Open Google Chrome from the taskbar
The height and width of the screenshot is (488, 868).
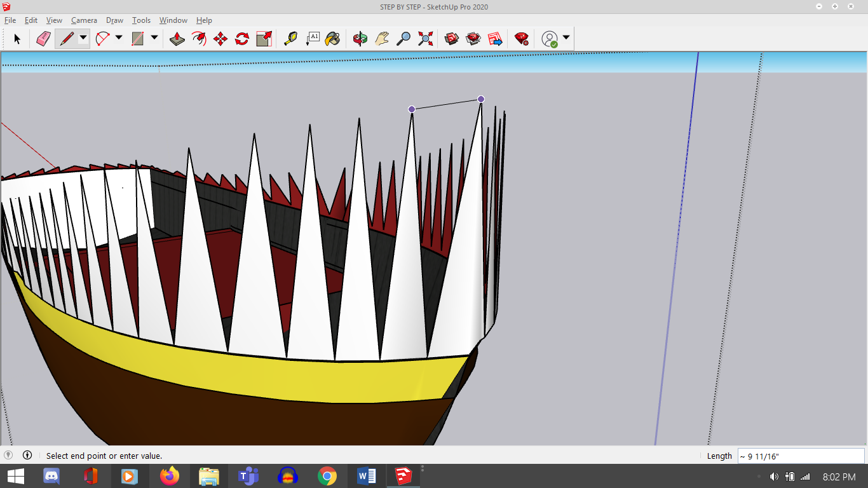coord(327,476)
